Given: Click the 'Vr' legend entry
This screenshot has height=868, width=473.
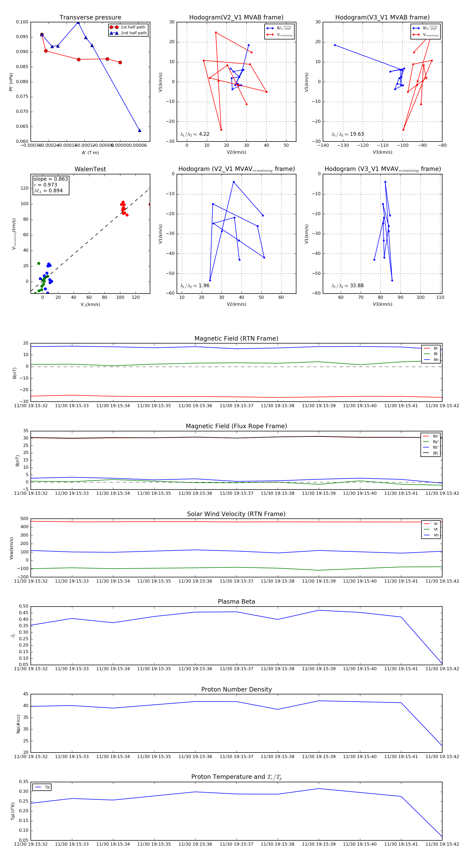Looking at the screenshot, I should 431,524.
